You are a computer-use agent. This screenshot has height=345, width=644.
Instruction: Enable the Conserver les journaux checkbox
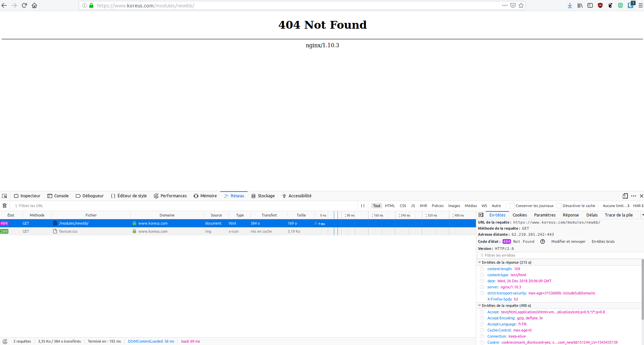(x=512, y=206)
